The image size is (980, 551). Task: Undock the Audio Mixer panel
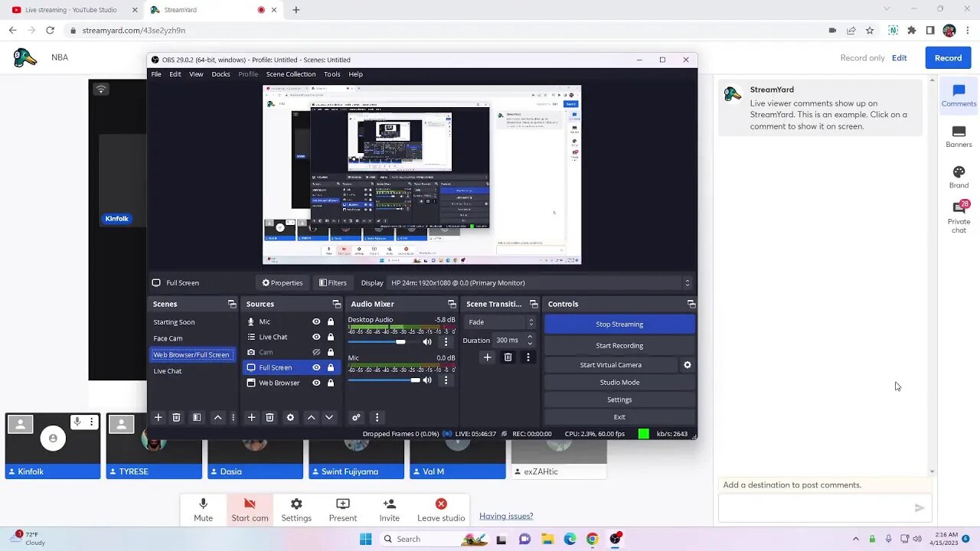pyautogui.click(x=452, y=304)
